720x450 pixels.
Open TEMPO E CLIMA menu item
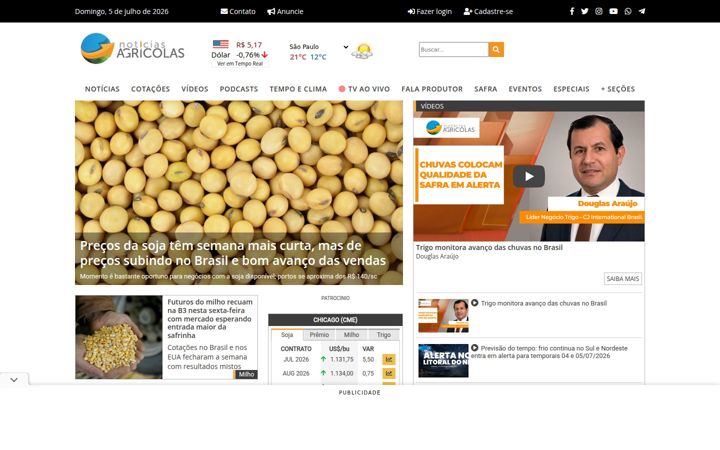click(298, 89)
